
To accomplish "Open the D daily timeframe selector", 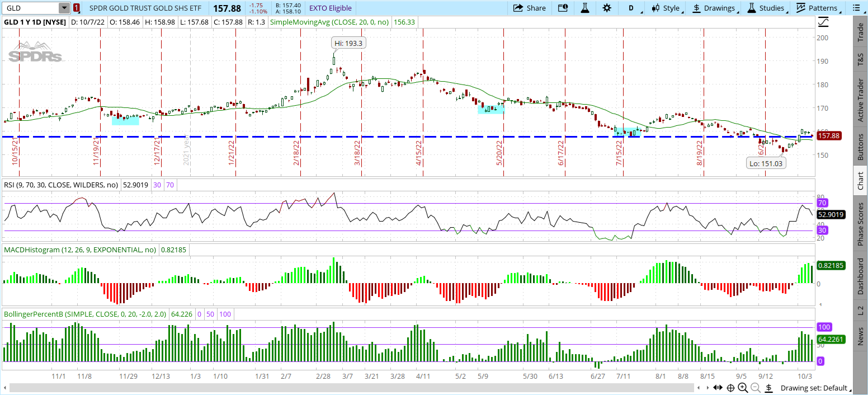I will (x=631, y=8).
